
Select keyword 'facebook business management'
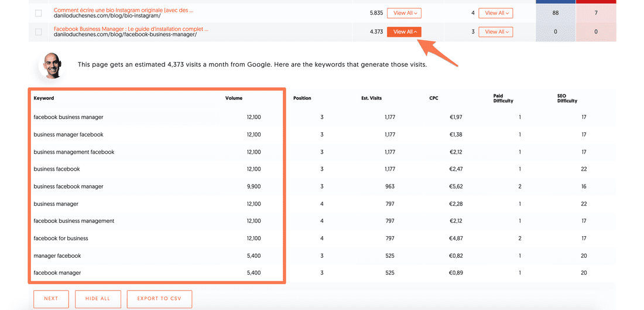(x=74, y=221)
